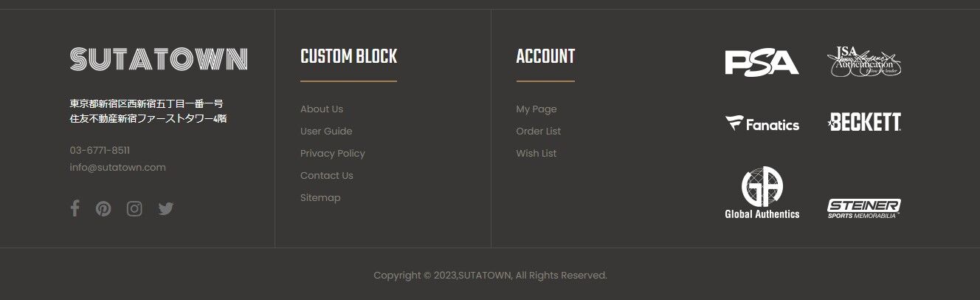Click the PSA logo
This screenshot has width=980, height=300.
tap(762, 62)
